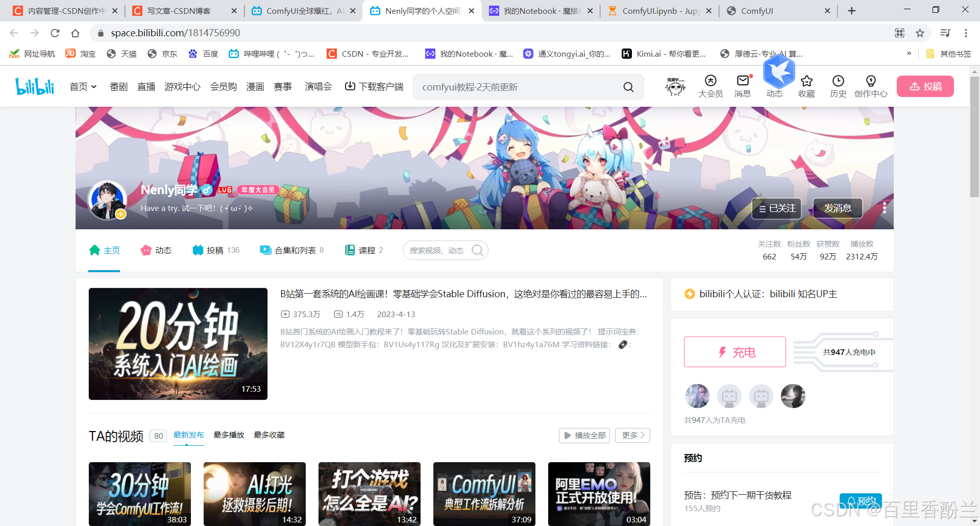
Task: Open the 历史 history clock icon
Action: 838,86
